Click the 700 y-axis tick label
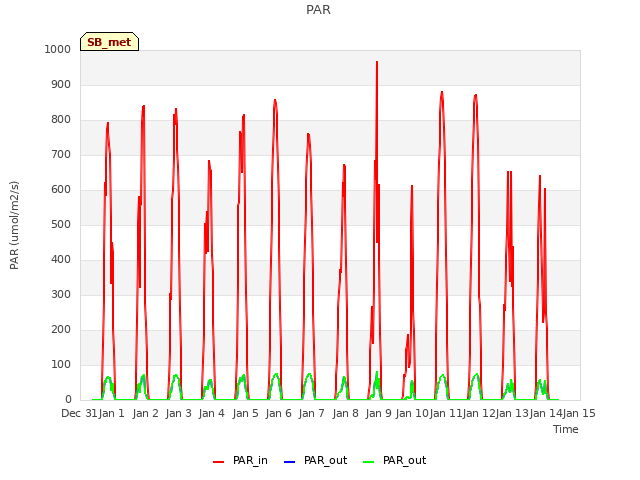640x480 pixels. click(x=61, y=155)
